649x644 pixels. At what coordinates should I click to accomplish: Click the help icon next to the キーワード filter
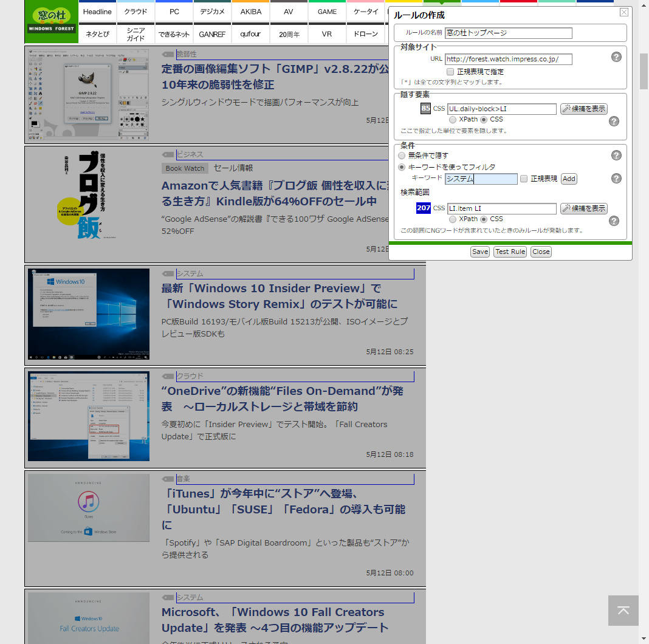[x=616, y=178]
